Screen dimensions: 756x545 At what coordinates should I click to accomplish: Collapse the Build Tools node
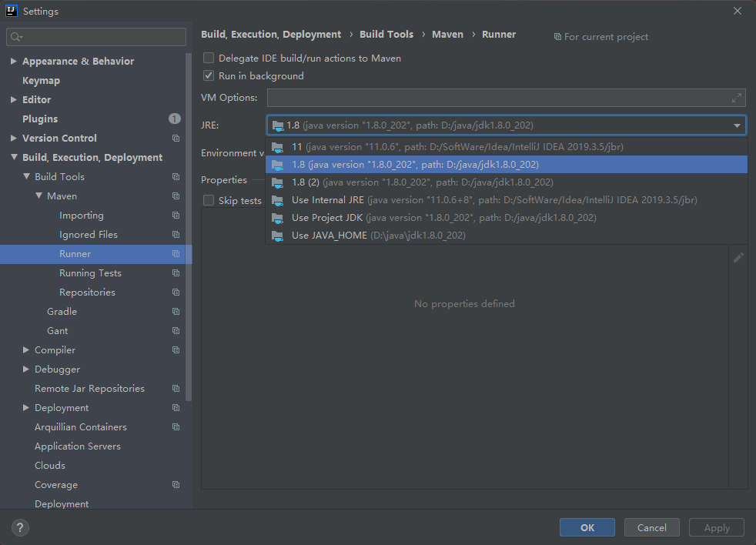[26, 176]
